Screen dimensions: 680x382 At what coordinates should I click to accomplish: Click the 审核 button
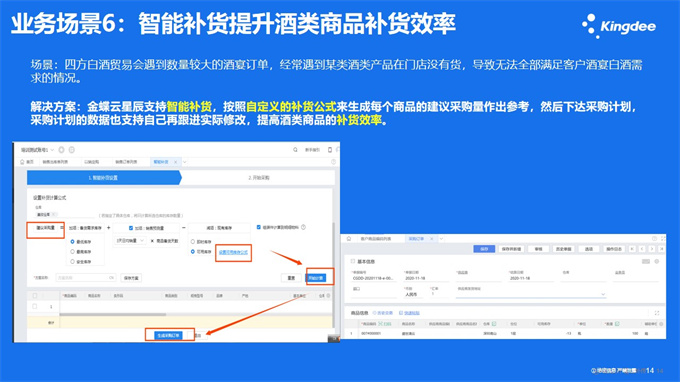(539, 249)
